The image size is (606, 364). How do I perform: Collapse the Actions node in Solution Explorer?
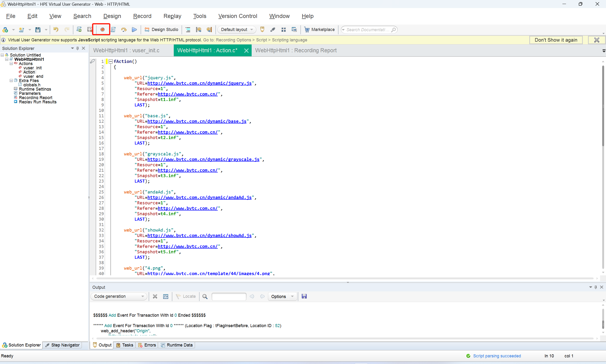(11, 64)
